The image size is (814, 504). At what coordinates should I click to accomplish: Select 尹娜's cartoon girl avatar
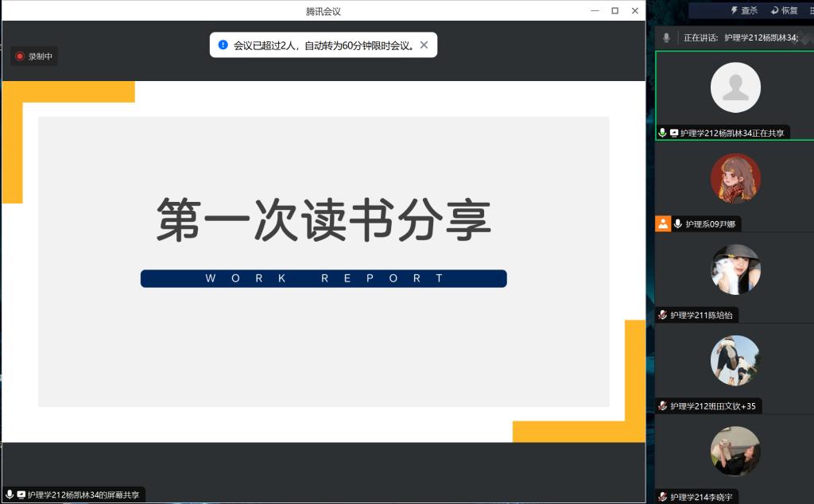tap(735, 179)
